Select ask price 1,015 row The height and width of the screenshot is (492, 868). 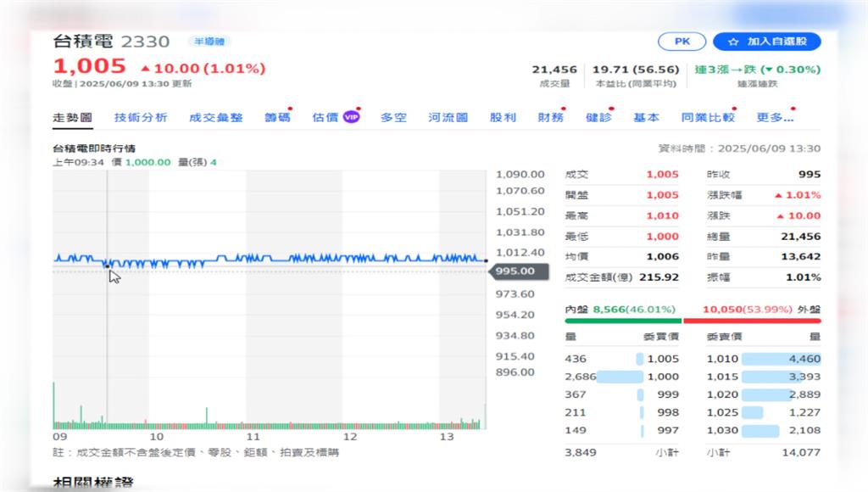764,377
